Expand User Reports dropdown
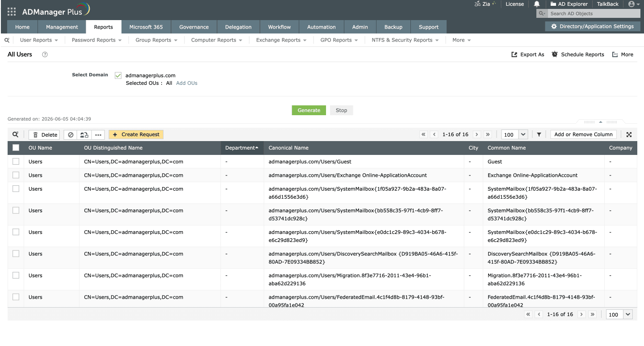The height and width of the screenshot is (346, 644). click(39, 40)
